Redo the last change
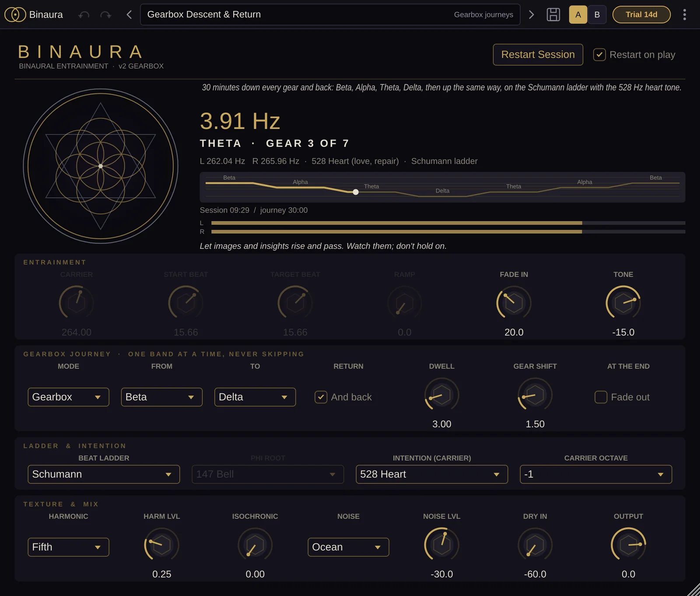The width and height of the screenshot is (700, 596). 105,15
